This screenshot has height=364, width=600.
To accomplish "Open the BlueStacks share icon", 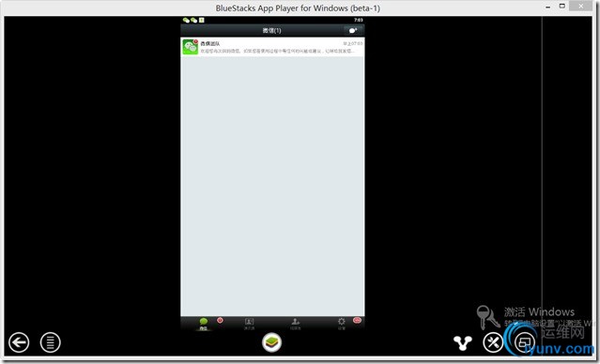I will tap(462, 343).
